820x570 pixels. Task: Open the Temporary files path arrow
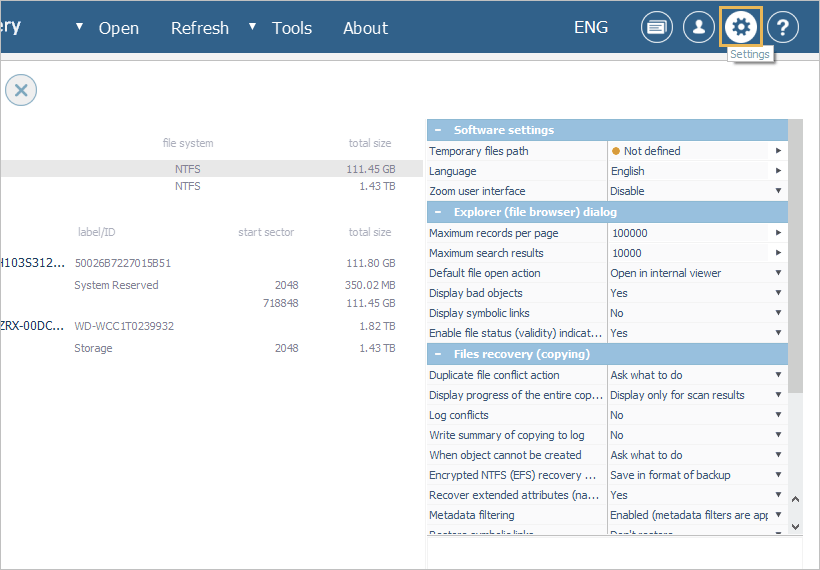click(778, 151)
